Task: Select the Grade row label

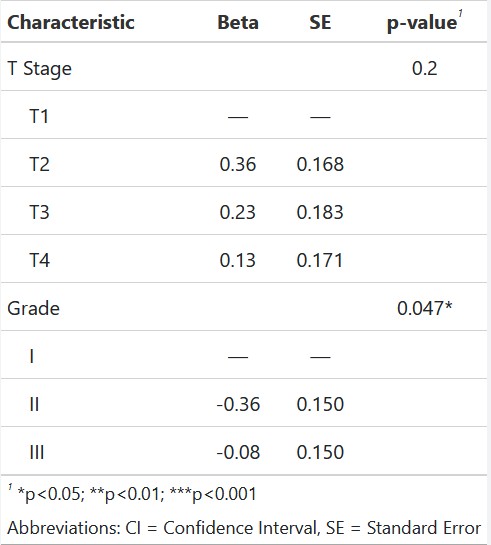Action: click(x=33, y=308)
